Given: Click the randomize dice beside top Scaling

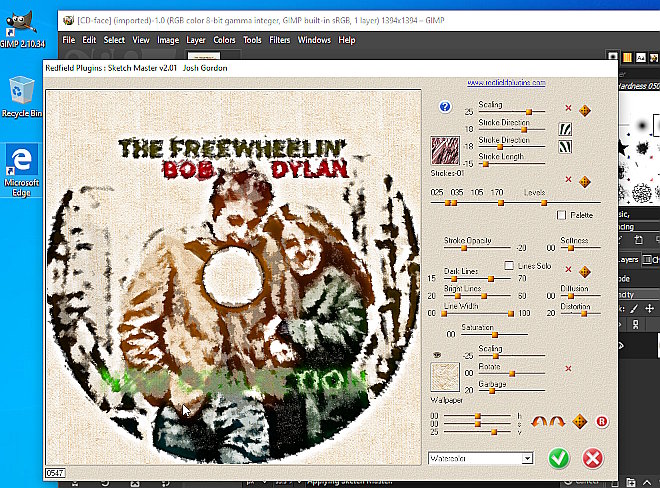Looking at the screenshot, I should [585, 111].
